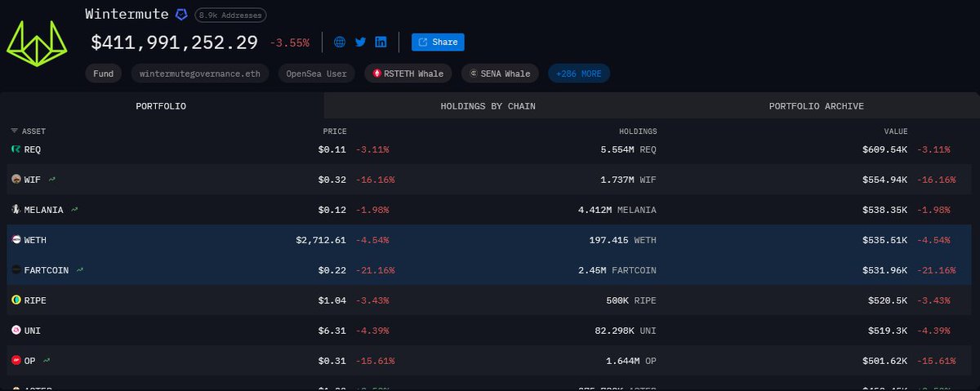The height and width of the screenshot is (391, 980).
Task: Click the FARTCOIN token icon
Action: point(16,270)
